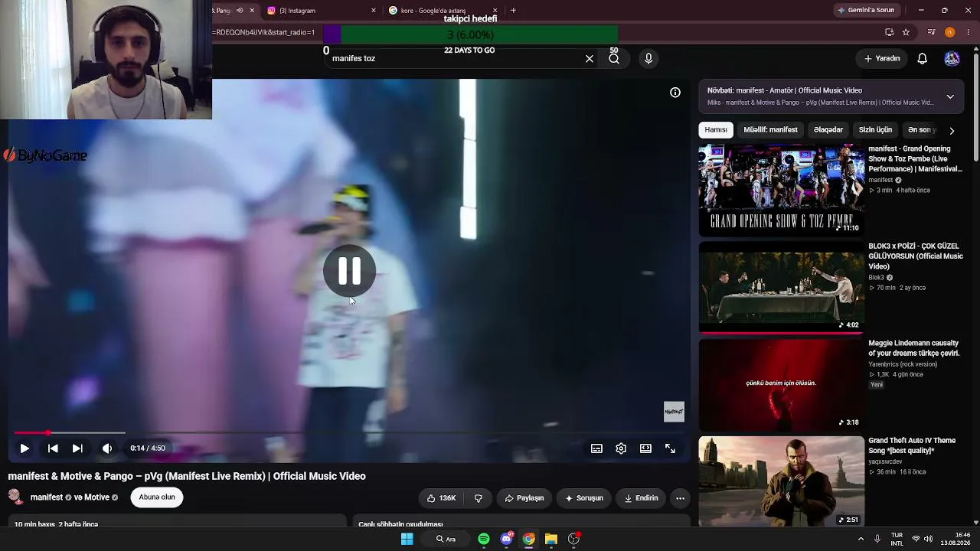Subscribe using the 'Abunə olun' button
The height and width of the screenshot is (551, 980).
coord(157,497)
